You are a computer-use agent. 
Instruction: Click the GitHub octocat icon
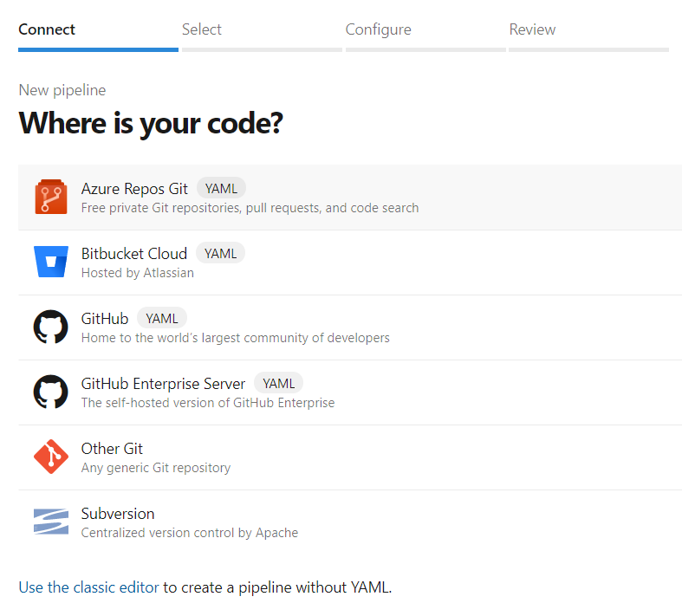click(51, 327)
